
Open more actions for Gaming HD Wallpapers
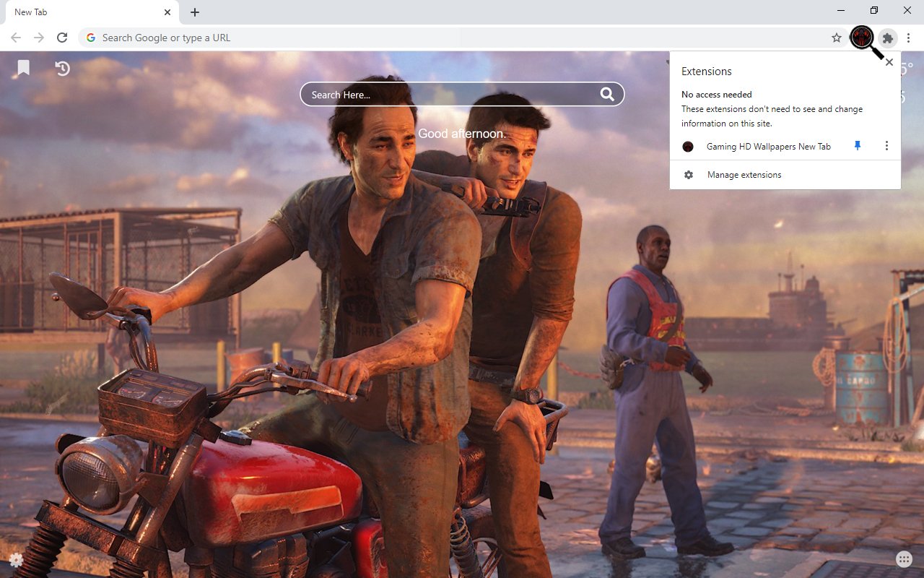[886, 146]
